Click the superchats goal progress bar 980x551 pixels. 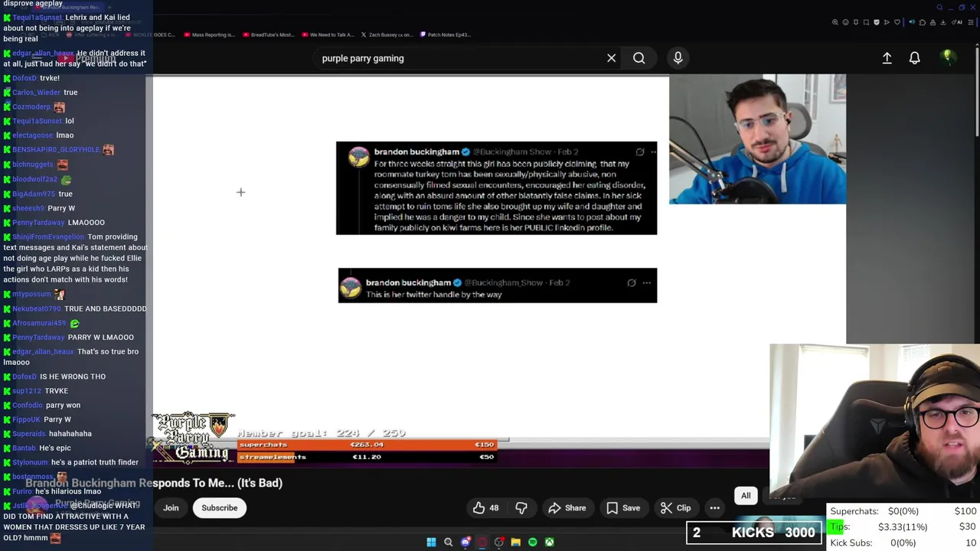pos(367,445)
